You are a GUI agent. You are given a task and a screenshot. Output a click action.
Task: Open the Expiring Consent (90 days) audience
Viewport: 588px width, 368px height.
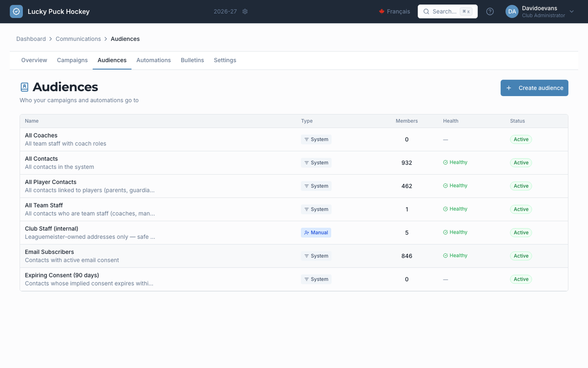point(62,275)
